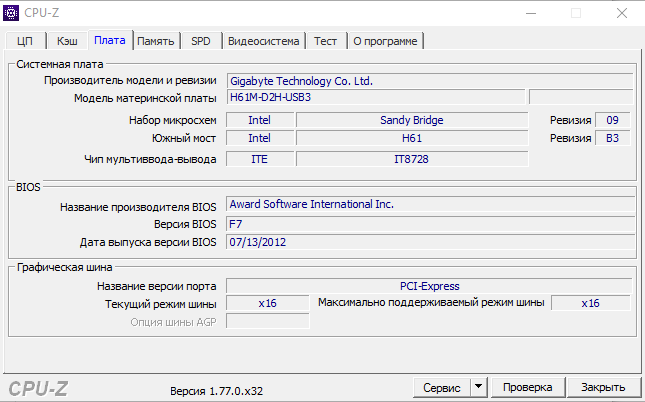Open the SPD tab
The width and height of the screenshot is (645, 402).
click(201, 41)
